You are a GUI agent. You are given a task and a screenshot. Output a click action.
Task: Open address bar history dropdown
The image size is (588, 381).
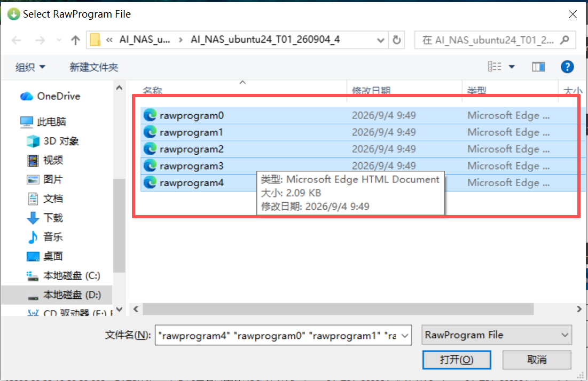pyautogui.click(x=381, y=39)
